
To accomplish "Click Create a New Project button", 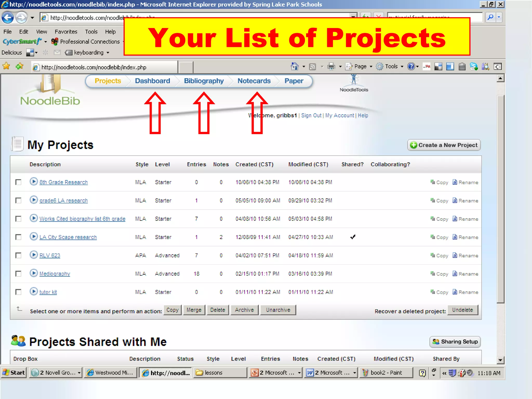I will click(444, 145).
